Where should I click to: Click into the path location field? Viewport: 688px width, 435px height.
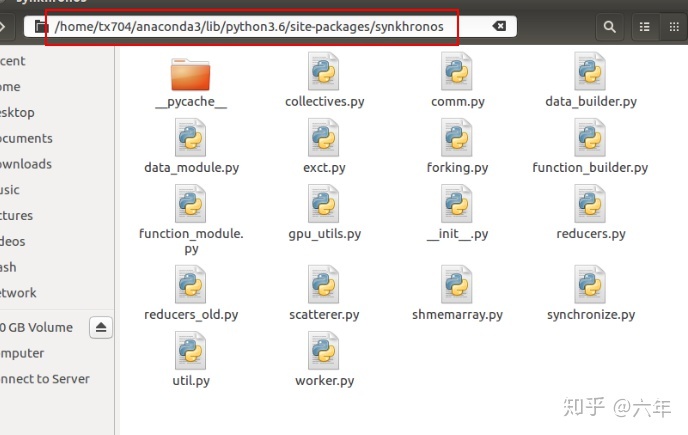pyautogui.click(x=270, y=26)
